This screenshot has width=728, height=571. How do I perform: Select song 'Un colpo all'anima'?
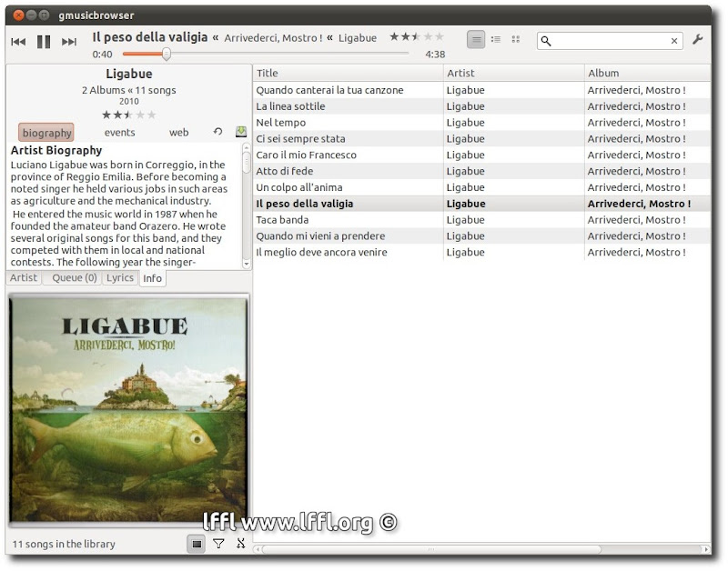(481, 187)
